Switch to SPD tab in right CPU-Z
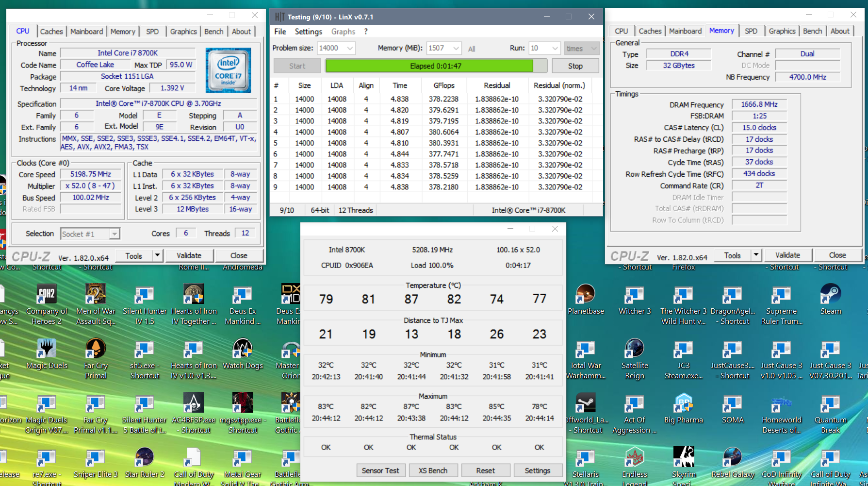Viewport: 868px width, 486px height. (751, 31)
